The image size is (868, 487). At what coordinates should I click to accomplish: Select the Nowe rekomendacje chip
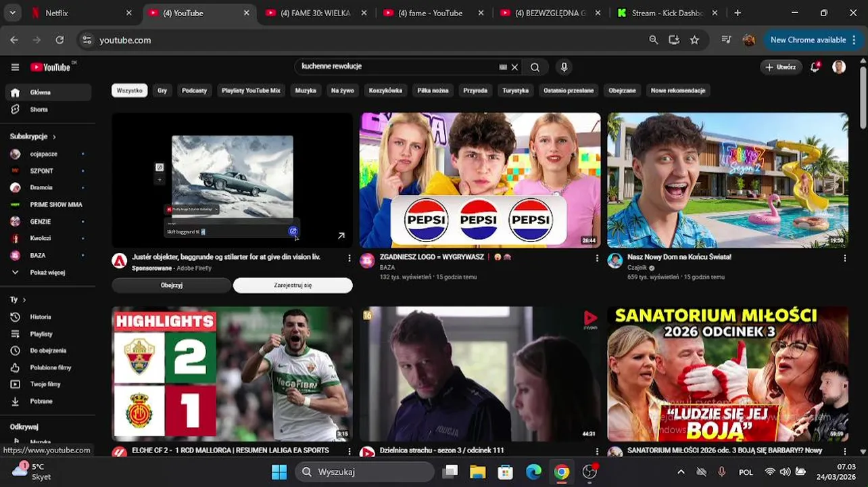[x=678, y=90]
